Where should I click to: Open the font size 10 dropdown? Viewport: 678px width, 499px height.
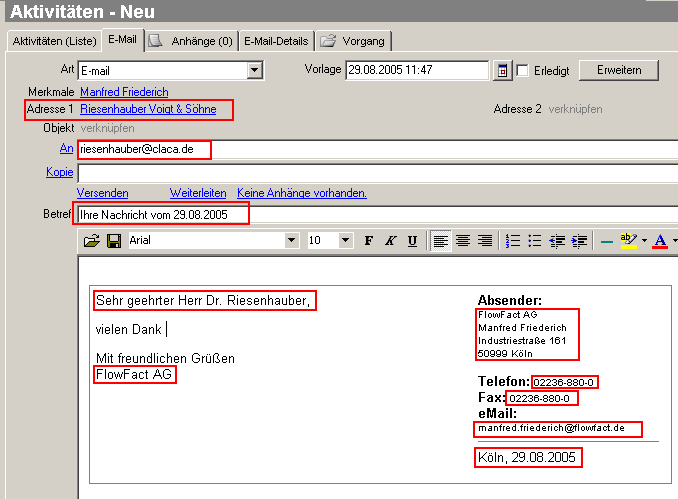coord(345,240)
